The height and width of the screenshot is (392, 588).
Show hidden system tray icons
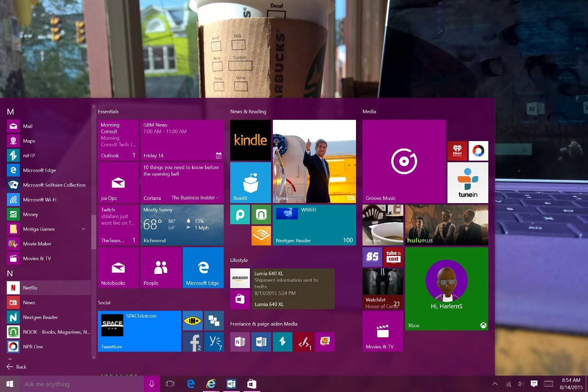(495, 384)
